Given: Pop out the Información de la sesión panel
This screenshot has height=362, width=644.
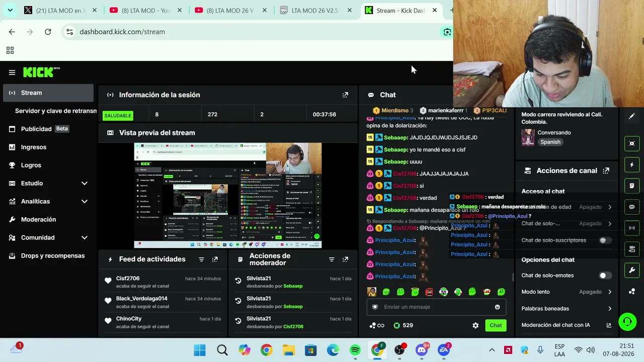Looking at the screenshot, I should pos(345,95).
